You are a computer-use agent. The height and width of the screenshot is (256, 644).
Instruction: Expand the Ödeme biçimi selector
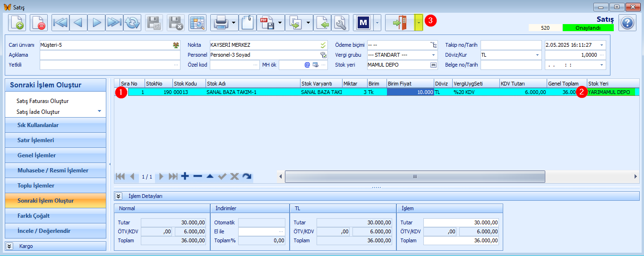tap(433, 45)
